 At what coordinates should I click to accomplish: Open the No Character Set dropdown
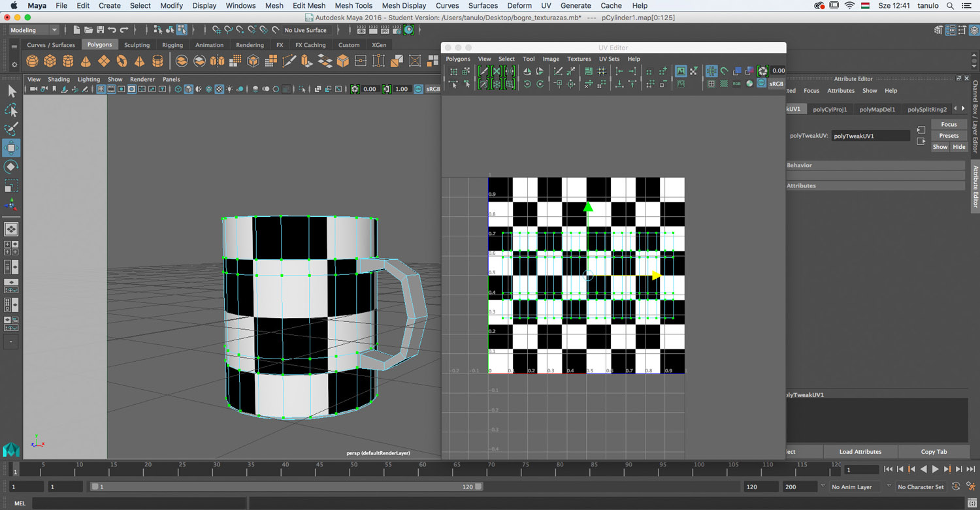921,487
